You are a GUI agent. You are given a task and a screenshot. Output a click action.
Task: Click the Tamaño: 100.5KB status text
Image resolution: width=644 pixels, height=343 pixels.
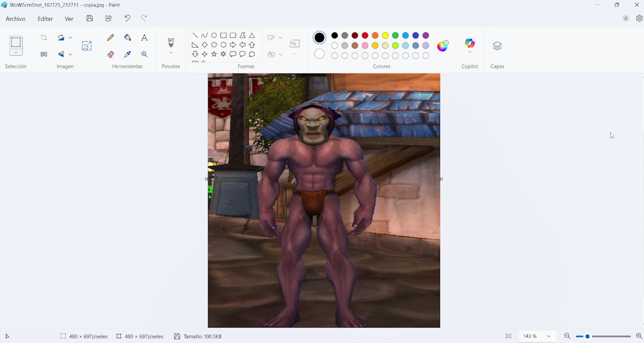click(202, 336)
